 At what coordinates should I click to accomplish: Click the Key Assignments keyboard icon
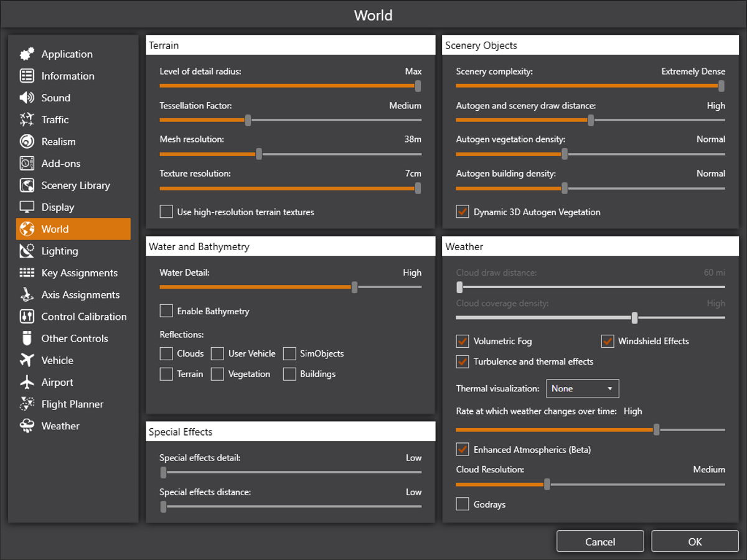coord(27,273)
